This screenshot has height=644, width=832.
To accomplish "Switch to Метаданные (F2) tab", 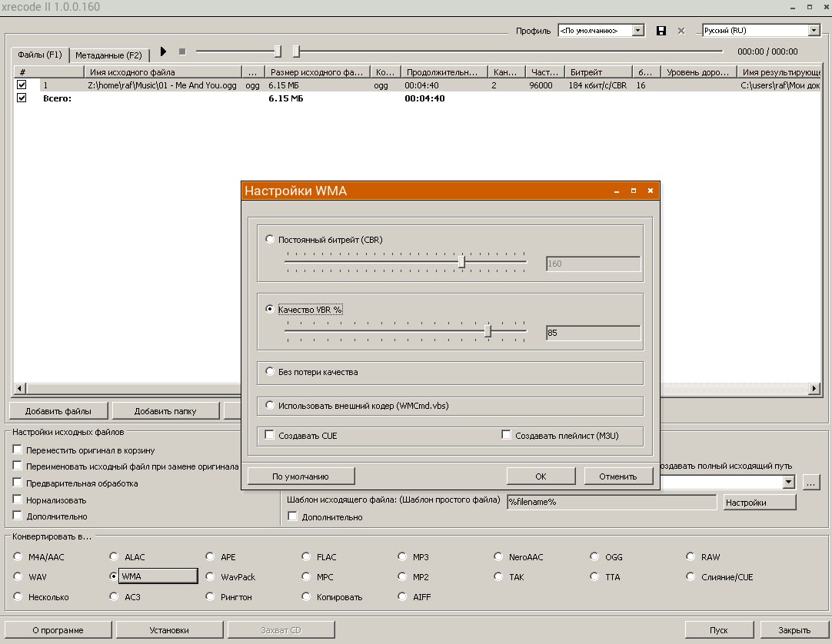I will tap(108, 55).
